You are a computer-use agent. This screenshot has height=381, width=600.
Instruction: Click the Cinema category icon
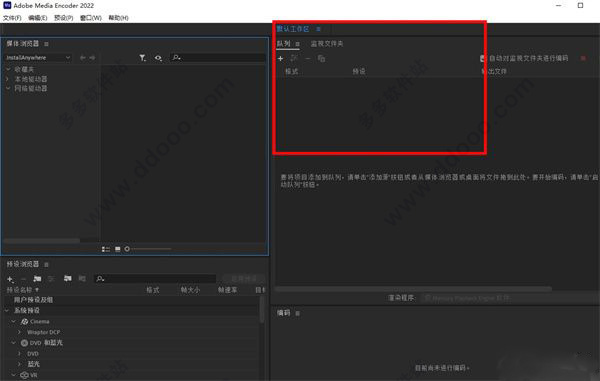click(x=24, y=321)
